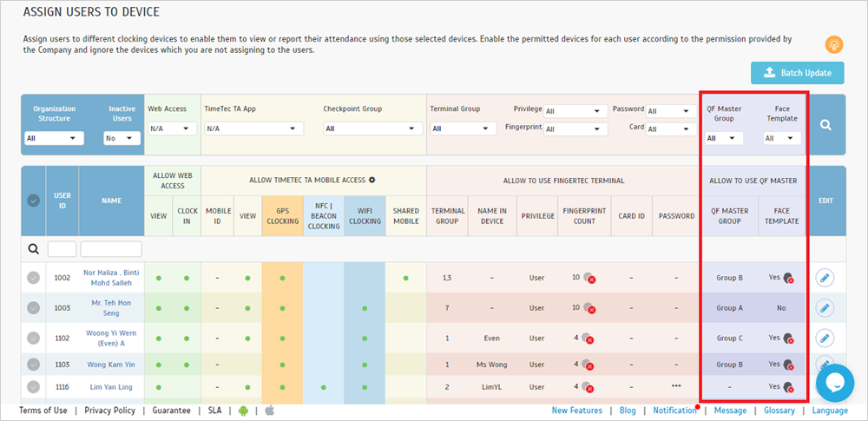The width and height of the screenshot is (868, 421).
Task: Open the Glossary footer link
Action: pyautogui.click(x=778, y=411)
